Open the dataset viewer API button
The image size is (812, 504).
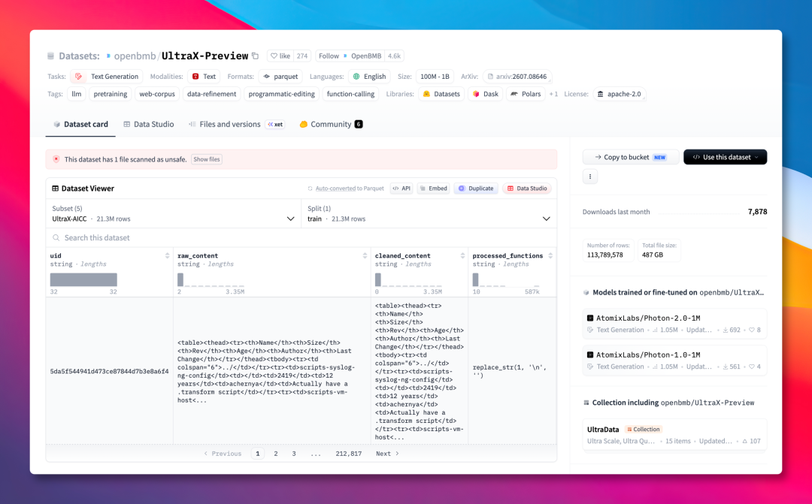401,189
